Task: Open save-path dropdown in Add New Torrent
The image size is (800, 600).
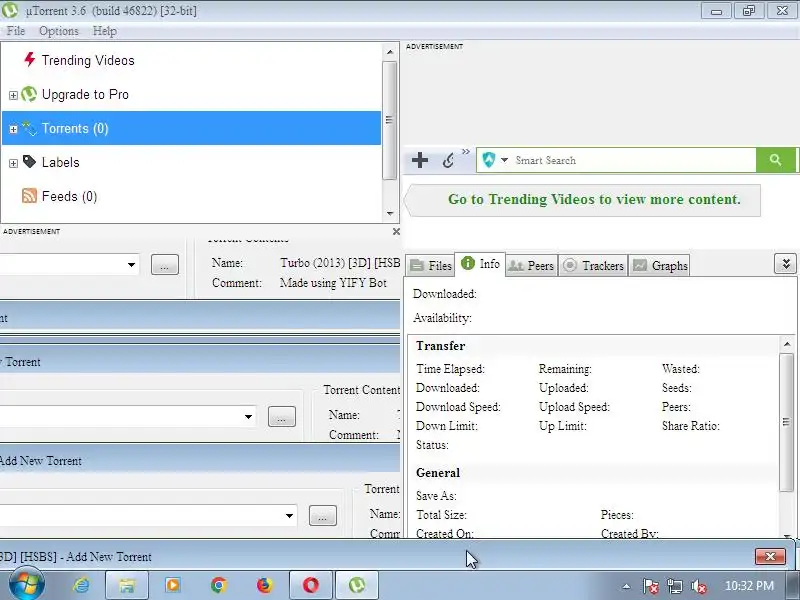Action: point(289,515)
